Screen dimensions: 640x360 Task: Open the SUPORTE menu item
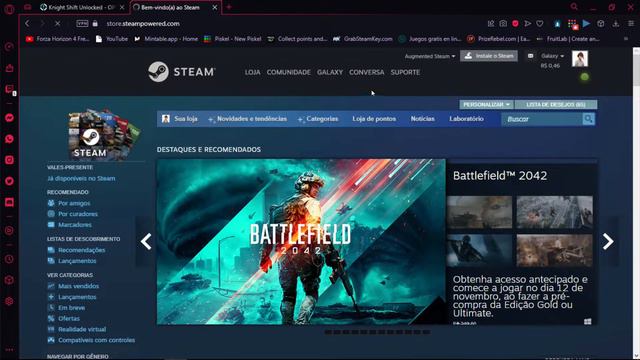pyautogui.click(x=405, y=72)
